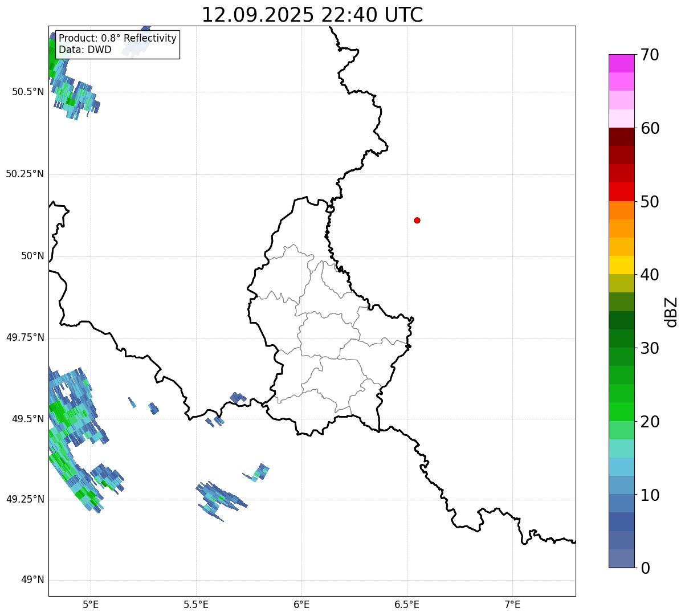
Task: Click the '49.25°N' latitude label
Action: [x=25, y=499]
